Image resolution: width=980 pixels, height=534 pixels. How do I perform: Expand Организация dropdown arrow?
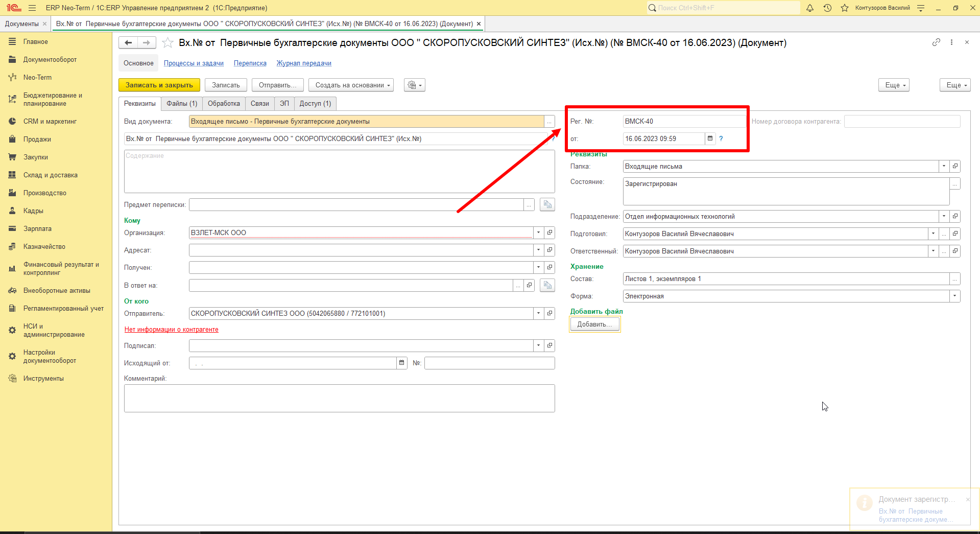point(538,233)
